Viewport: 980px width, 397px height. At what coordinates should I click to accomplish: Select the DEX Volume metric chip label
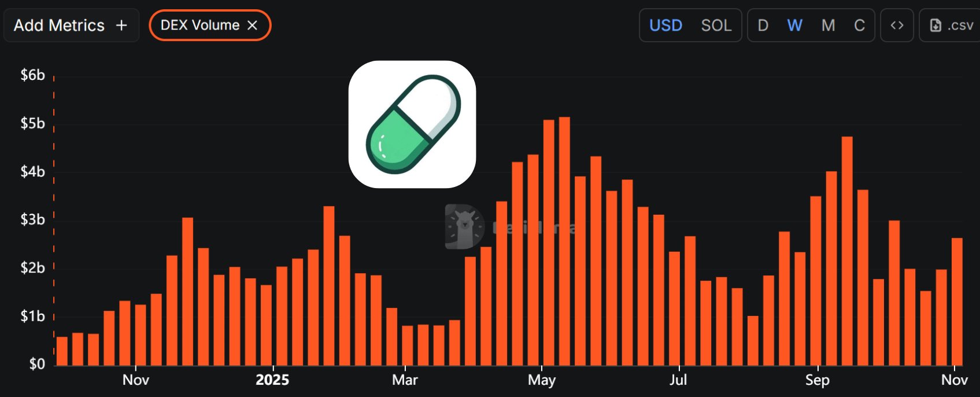(x=199, y=25)
